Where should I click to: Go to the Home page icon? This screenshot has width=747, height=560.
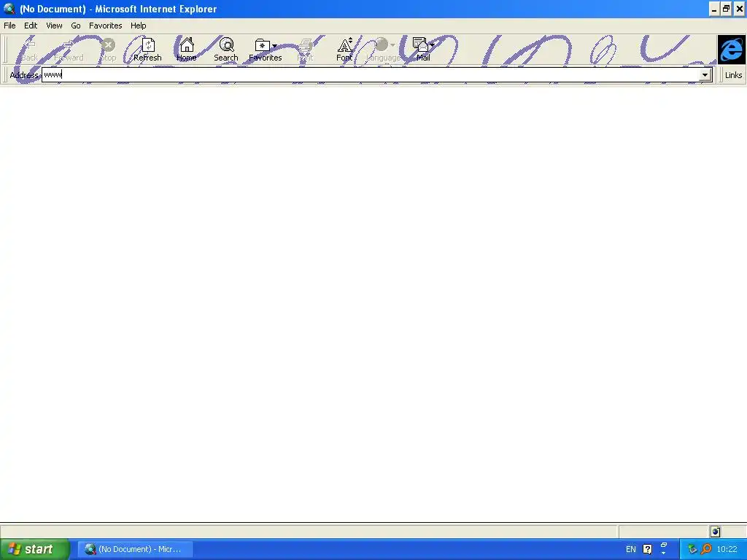click(187, 44)
